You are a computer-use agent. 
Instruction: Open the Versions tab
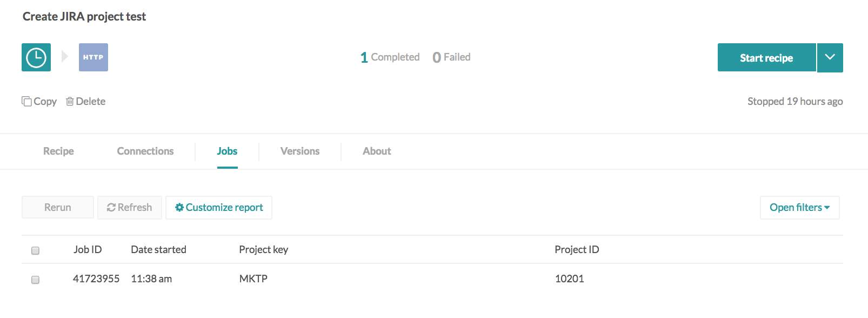click(300, 151)
